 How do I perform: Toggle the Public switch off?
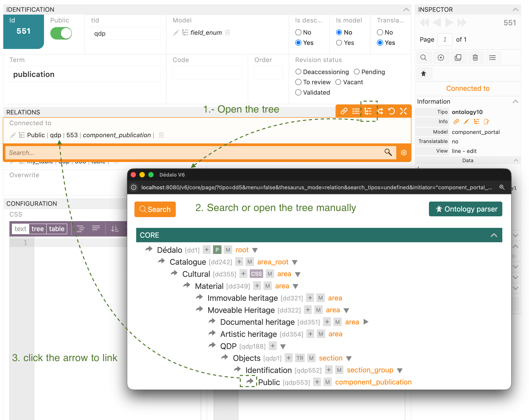click(61, 33)
